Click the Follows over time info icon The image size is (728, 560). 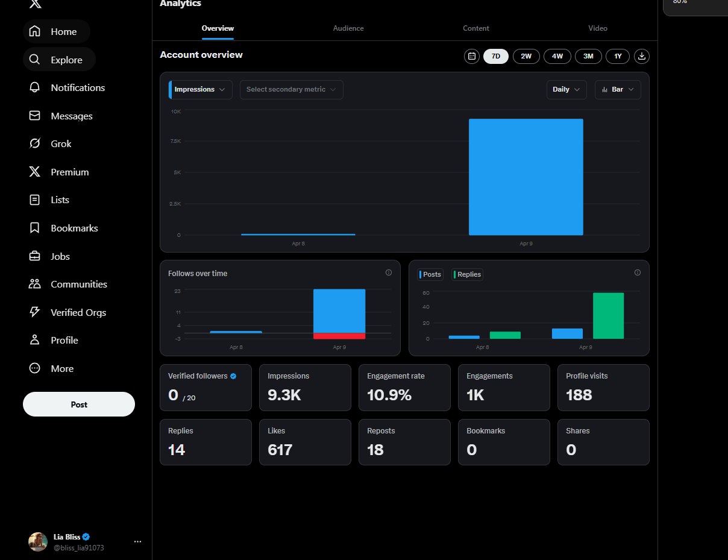tap(388, 272)
